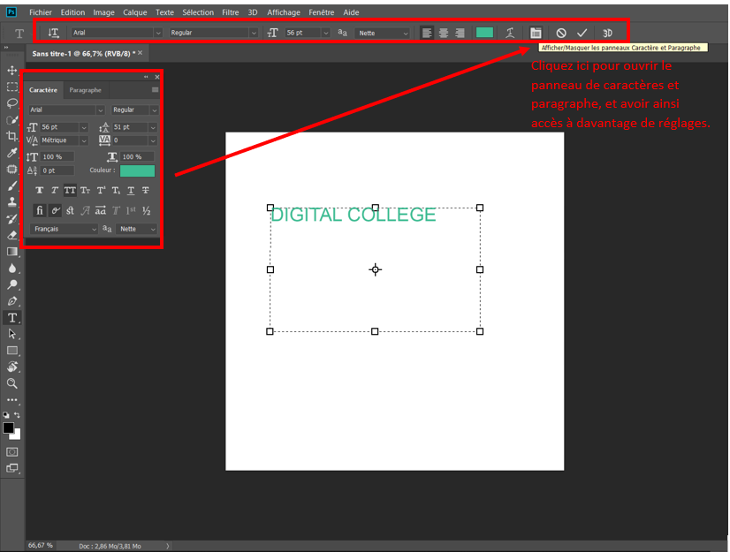Select the Clone Stamp tool

point(12,202)
